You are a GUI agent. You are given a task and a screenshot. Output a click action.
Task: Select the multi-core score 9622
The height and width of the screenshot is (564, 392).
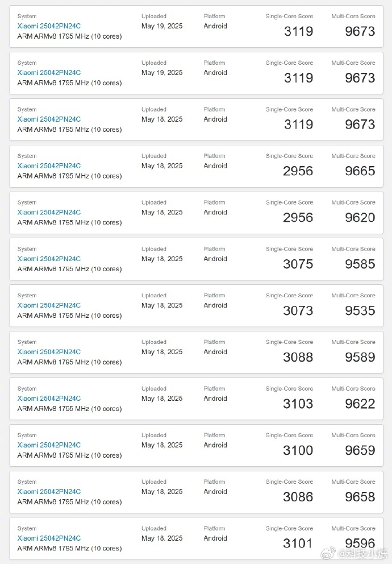[360, 404]
